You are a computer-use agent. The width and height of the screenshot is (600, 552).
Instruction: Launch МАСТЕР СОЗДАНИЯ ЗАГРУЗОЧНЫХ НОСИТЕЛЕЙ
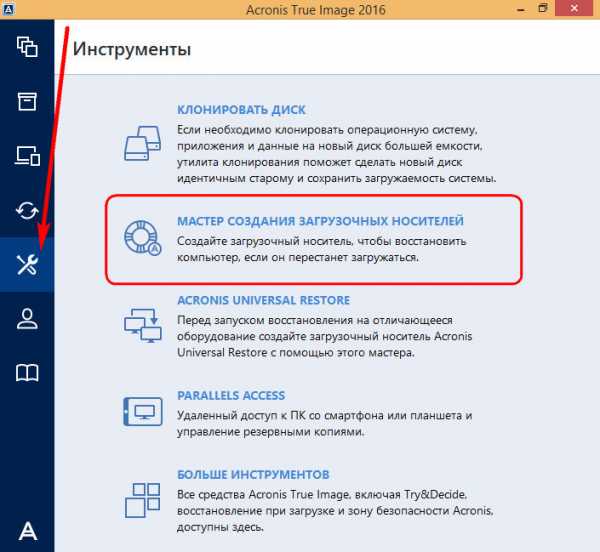[320, 220]
